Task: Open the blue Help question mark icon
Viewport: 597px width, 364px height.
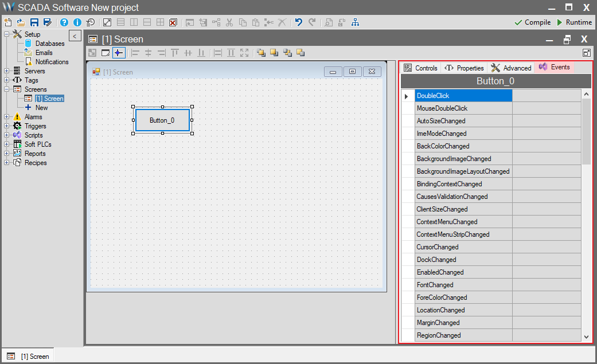Action: (x=64, y=22)
